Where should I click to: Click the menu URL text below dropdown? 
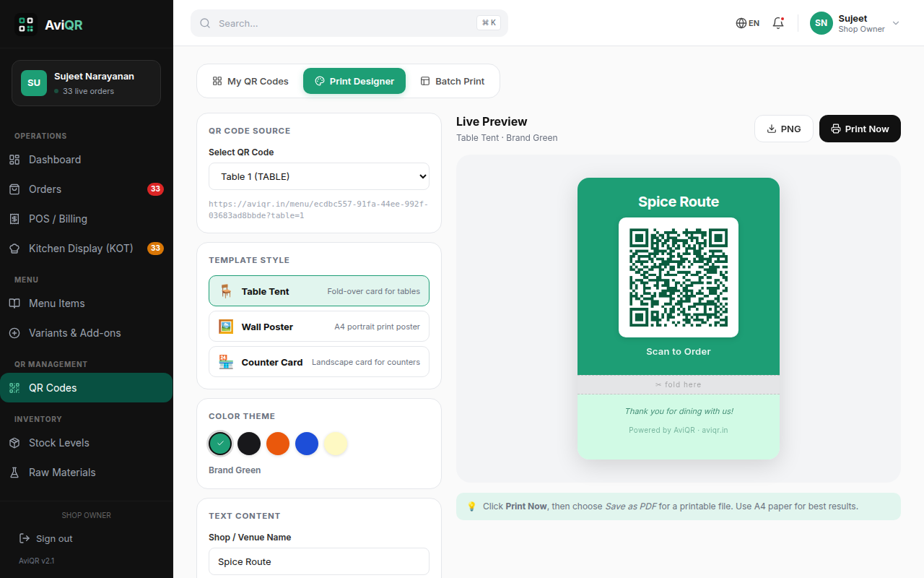(x=318, y=210)
